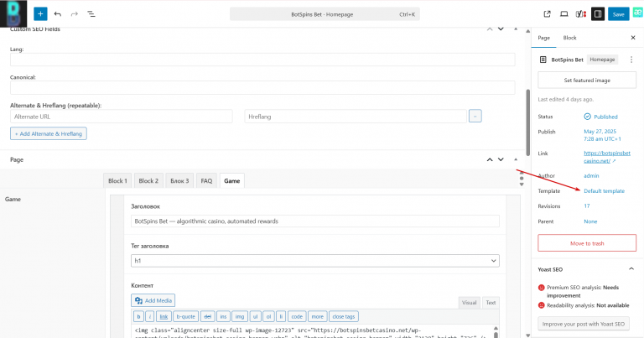Open the document overview list
Viewport: 644px width, 338px height.
91,14
